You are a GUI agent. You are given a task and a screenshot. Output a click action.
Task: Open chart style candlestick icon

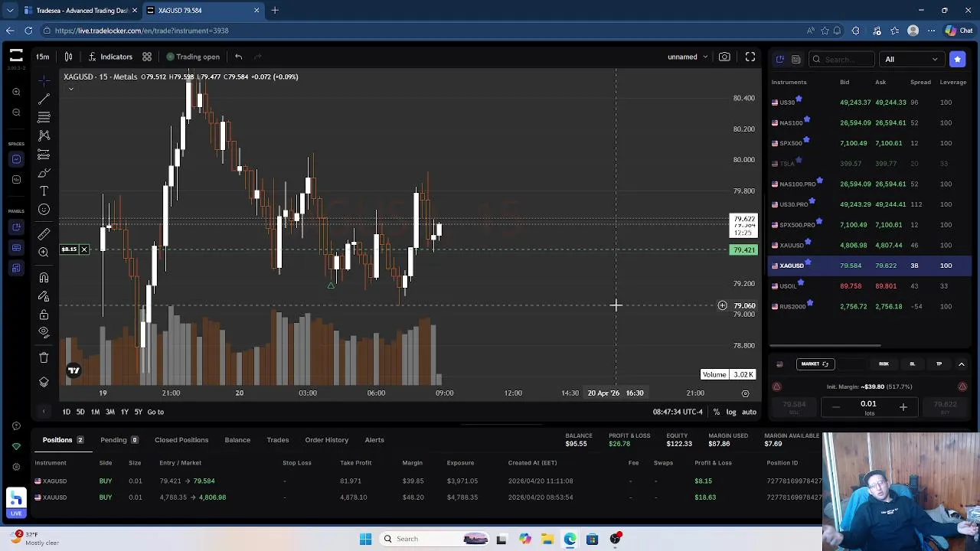pos(68,57)
